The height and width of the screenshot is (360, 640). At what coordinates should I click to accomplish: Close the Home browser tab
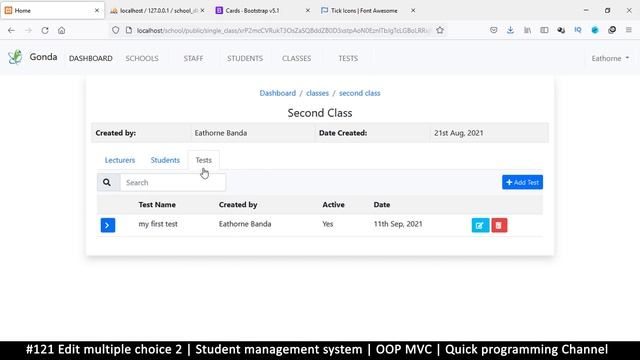97,11
